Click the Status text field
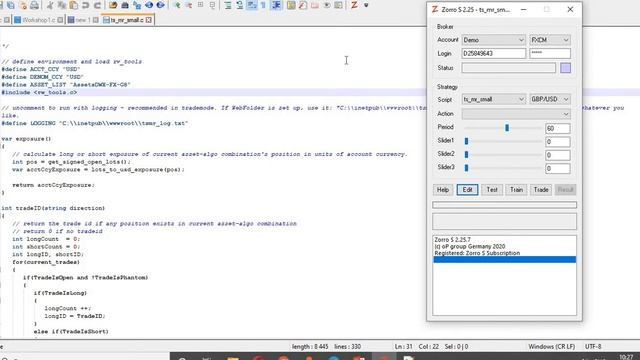The width and height of the screenshot is (640, 360). (x=509, y=68)
